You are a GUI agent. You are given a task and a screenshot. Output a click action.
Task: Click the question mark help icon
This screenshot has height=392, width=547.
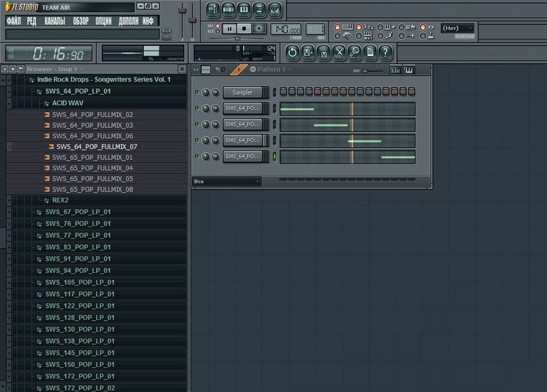coord(385,52)
